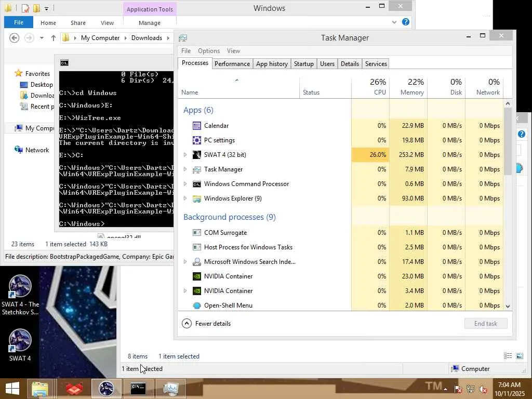Viewport: 532px width, 399px height.
Task: Switch to large icons view in the lower Explorer window
Action: tap(520, 356)
